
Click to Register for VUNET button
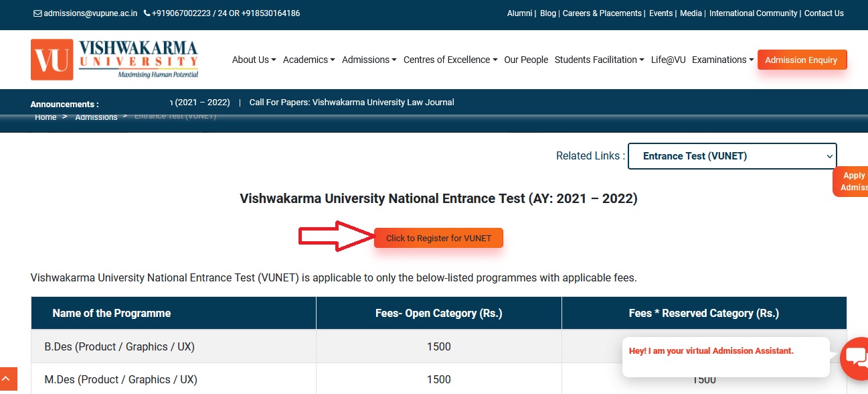pyautogui.click(x=438, y=238)
